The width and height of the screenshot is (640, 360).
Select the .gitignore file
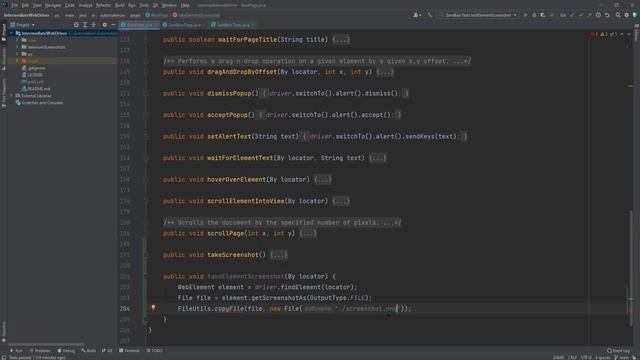[x=33, y=68]
